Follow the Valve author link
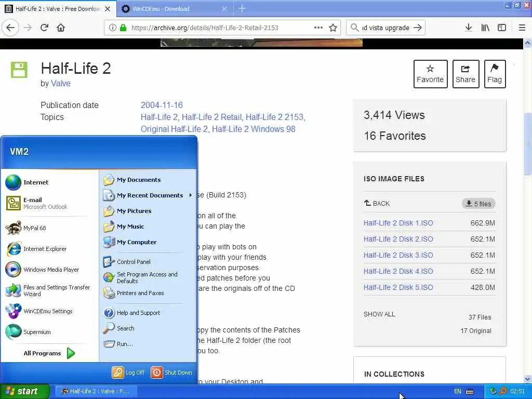Viewport: 532px width, 399px height. point(61,84)
